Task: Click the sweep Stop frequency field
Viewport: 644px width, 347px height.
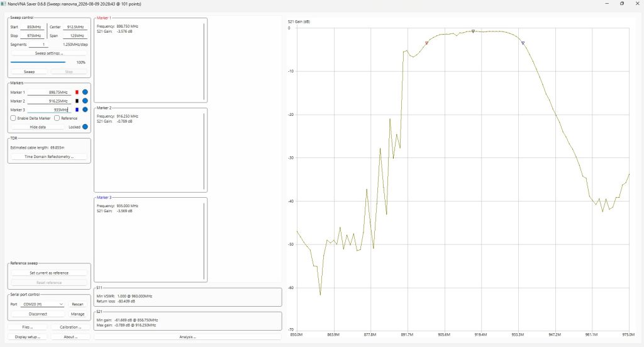Action: click(32, 36)
